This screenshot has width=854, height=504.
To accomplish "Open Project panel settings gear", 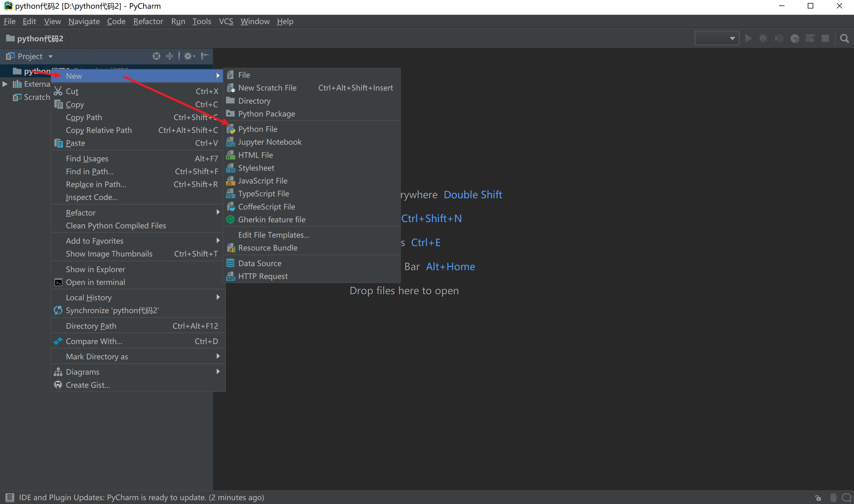I will [189, 56].
